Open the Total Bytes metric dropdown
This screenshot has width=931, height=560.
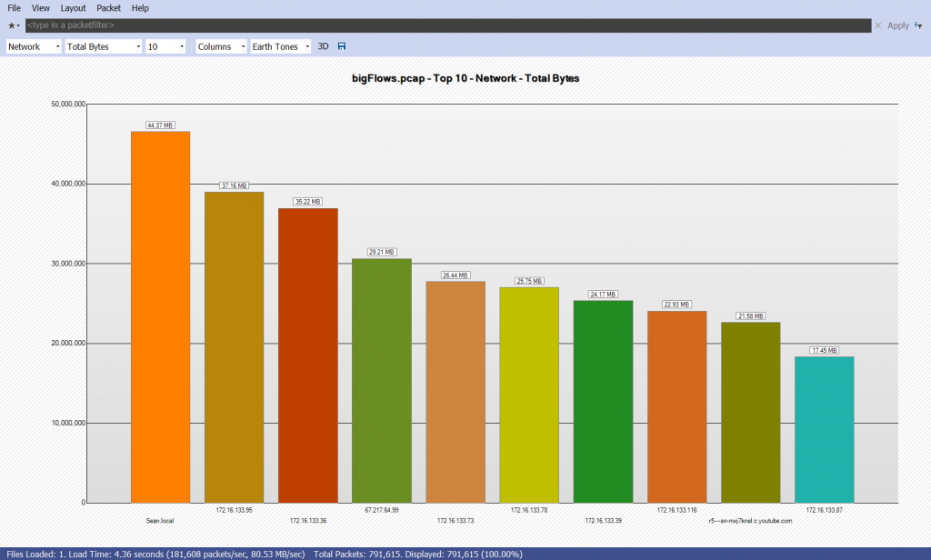[x=104, y=46]
